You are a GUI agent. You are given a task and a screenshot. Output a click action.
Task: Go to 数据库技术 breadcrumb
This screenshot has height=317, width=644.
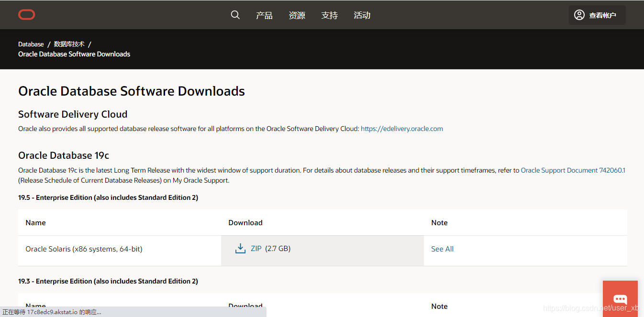point(69,44)
